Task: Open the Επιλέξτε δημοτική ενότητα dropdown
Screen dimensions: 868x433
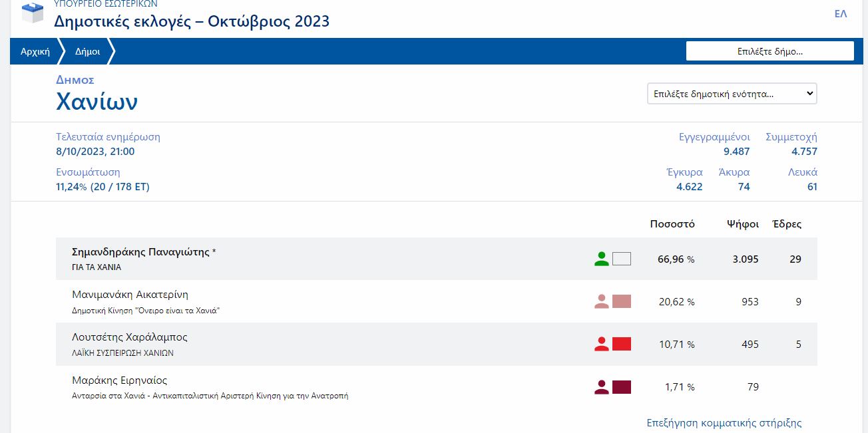Action: [x=732, y=94]
